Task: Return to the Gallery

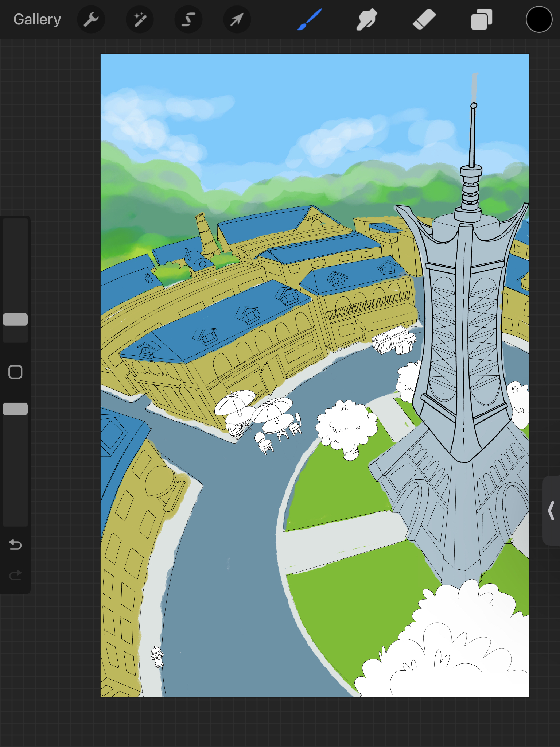Action: [37, 19]
